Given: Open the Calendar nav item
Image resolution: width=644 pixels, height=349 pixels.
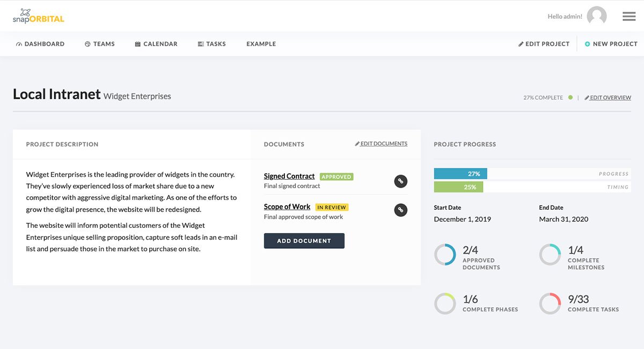Looking at the screenshot, I should [x=156, y=44].
